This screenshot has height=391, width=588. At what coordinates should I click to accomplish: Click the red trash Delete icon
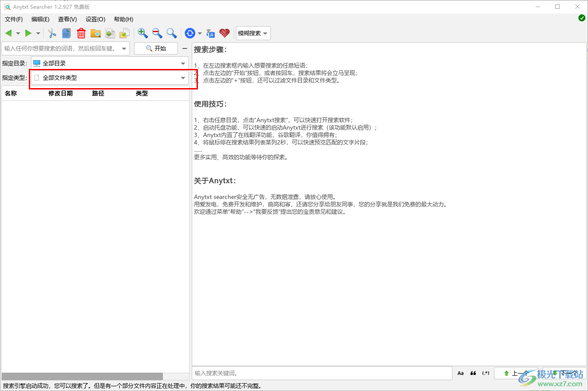pyautogui.click(x=81, y=33)
